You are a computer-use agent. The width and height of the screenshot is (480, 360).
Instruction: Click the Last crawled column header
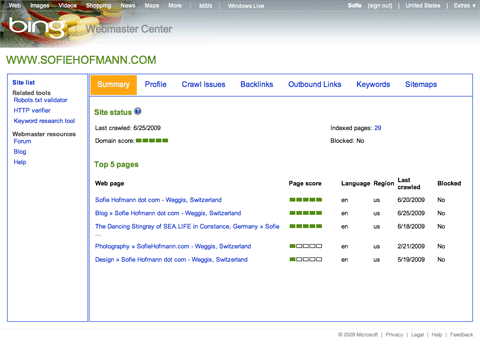point(409,183)
